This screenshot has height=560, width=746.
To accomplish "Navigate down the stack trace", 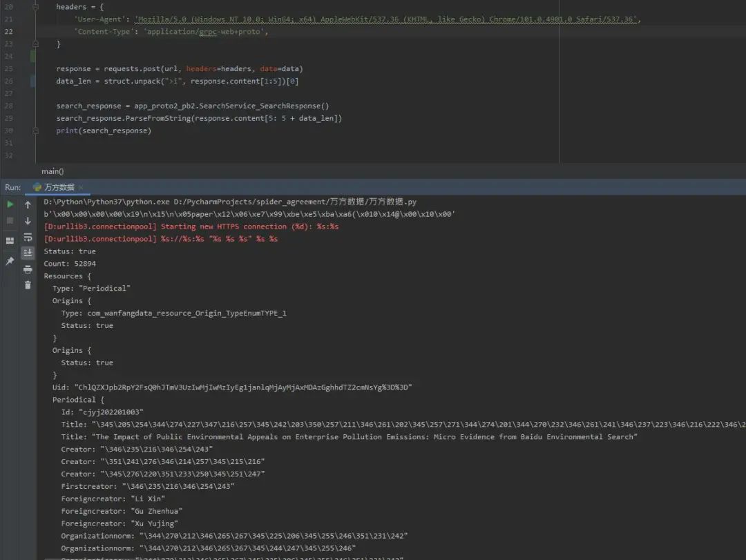I will (28, 222).
